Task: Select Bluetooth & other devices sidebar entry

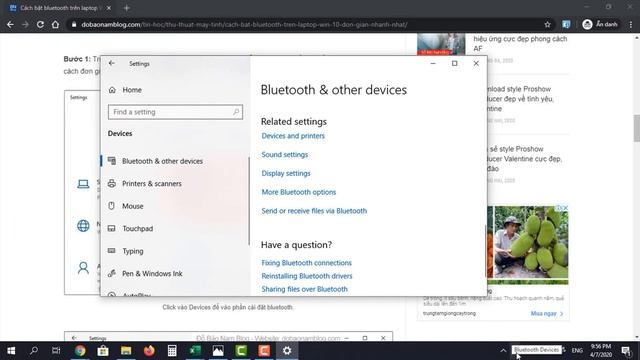Action: tap(162, 161)
